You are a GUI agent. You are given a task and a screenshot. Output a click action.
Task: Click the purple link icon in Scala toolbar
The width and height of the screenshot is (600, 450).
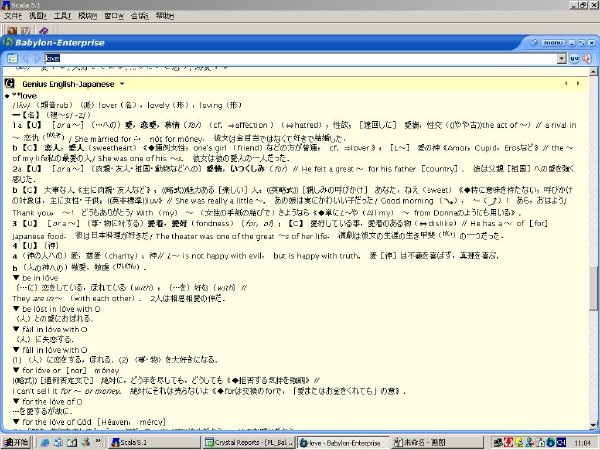[44, 30]
